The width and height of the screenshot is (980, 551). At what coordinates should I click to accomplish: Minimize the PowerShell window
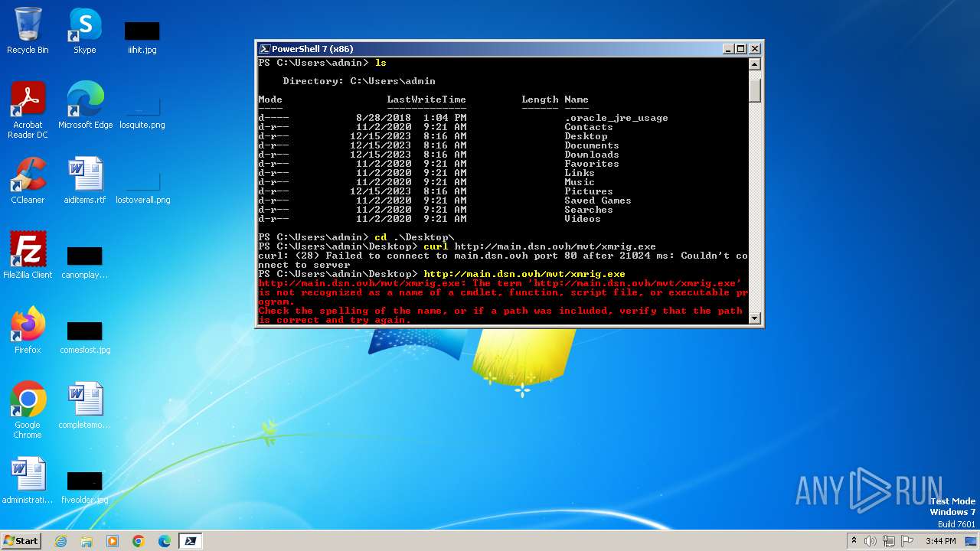pos(728,49)
